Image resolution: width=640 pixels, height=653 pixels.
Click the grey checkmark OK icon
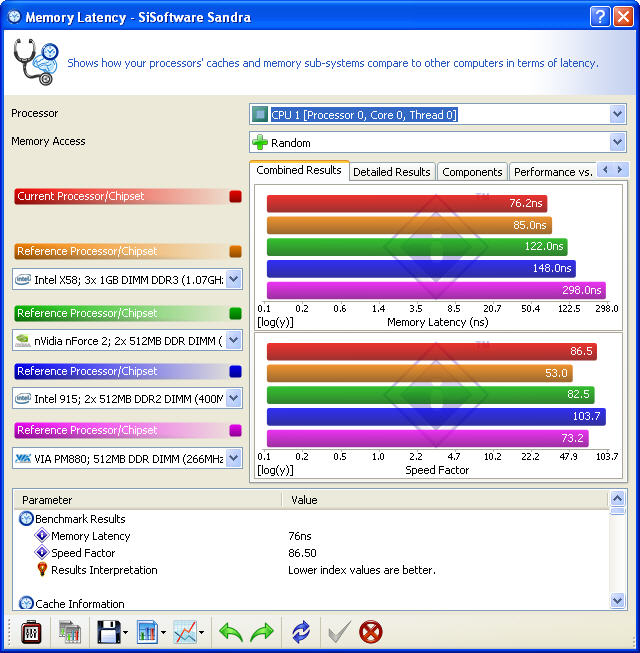coord(339,632)
